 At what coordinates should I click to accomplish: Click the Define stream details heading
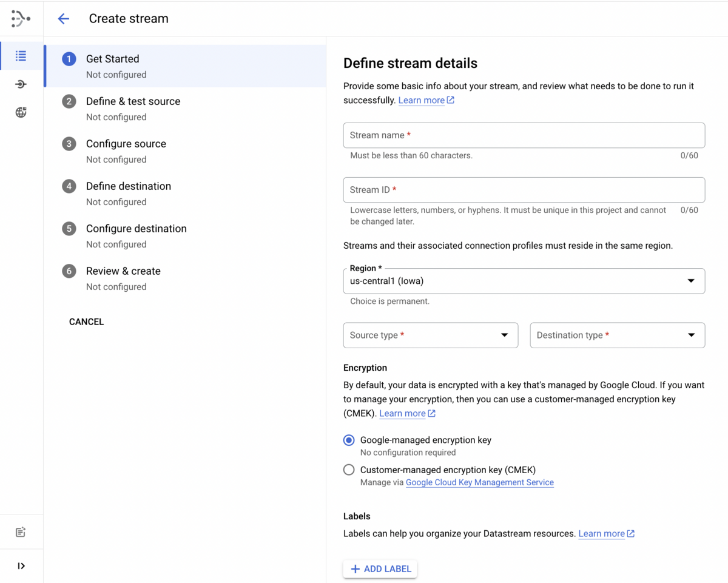click(410, 63)
